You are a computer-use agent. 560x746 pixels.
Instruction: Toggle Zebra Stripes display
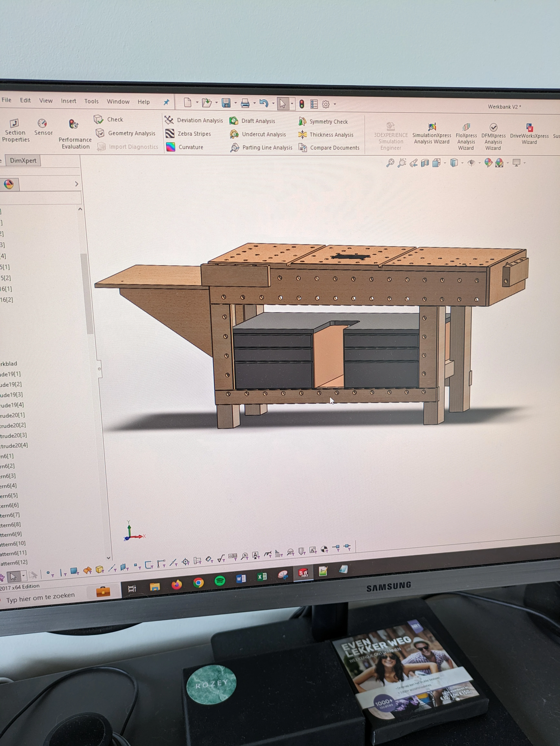point(188,134)
